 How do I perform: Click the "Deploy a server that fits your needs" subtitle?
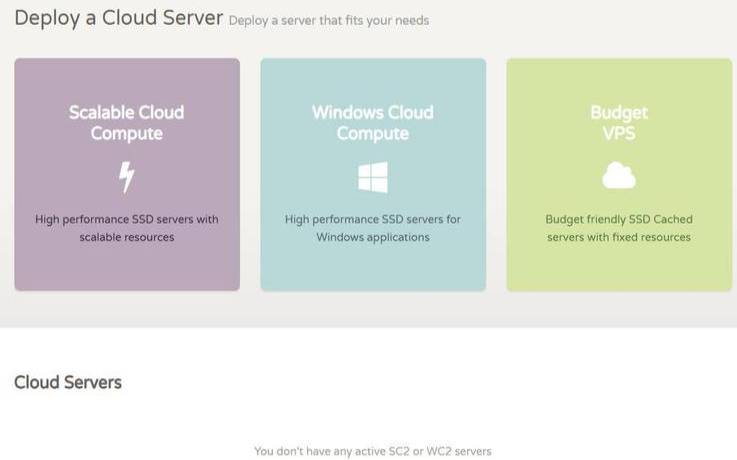pyautogui.click(x=328, y=21)
